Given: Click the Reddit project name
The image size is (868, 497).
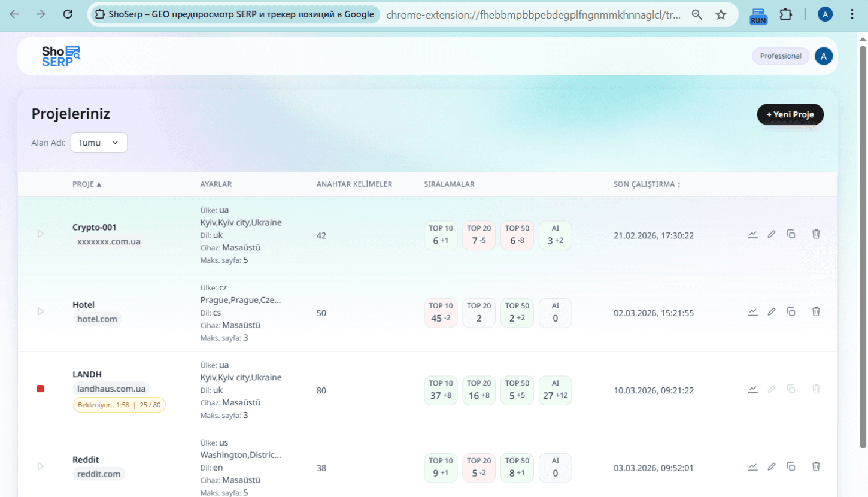Looking at the screenshot, I should coord(86,460).
